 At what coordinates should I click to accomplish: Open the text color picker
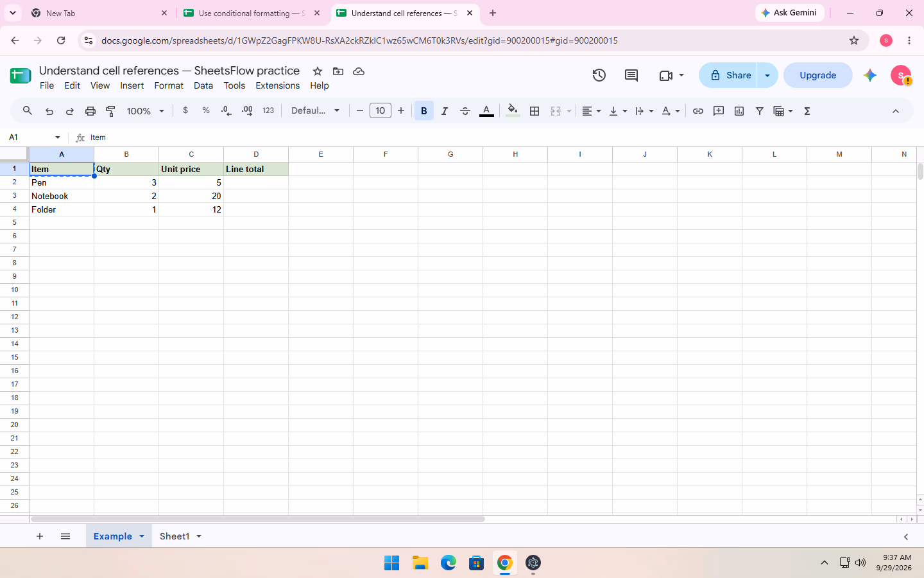tap(487, 111)
